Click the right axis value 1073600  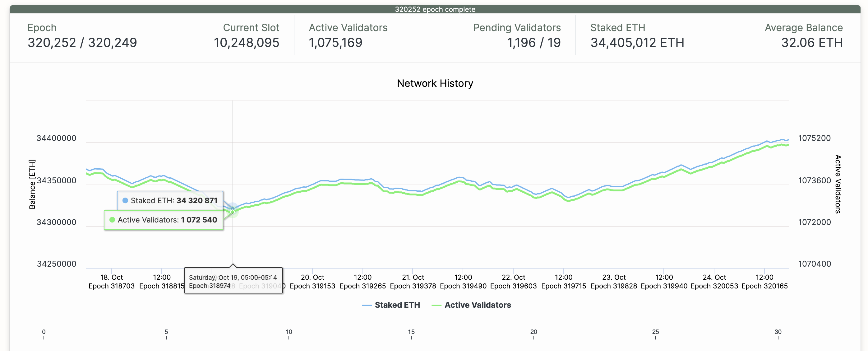click(x=814, y=180)
